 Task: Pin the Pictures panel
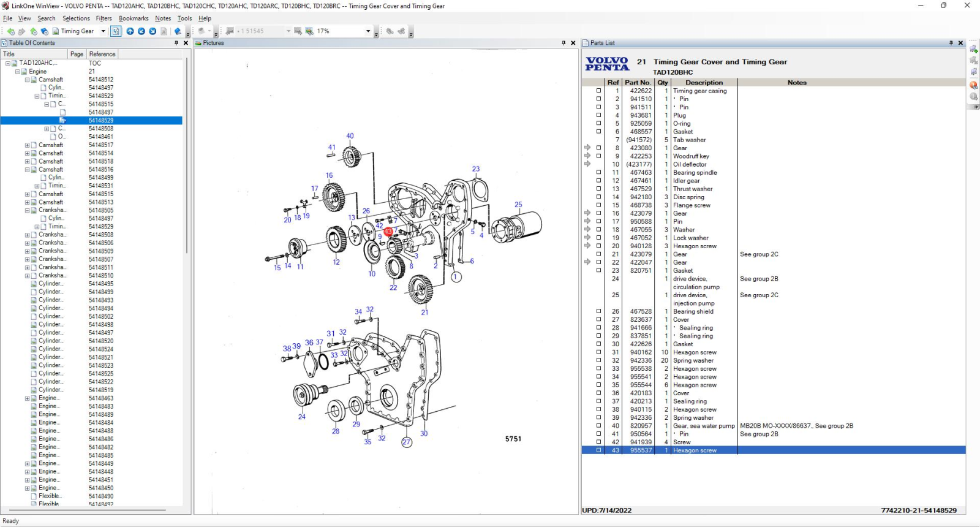click(563, 43)
